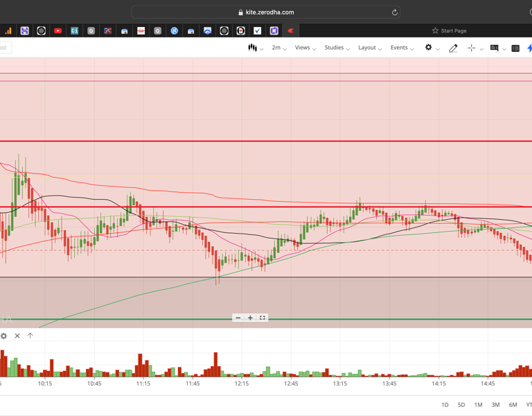Open the red-and-white logo pinned tab
The height and width of the screenshot is (416, 532).
pyautogui.click(x=141, y=31)
